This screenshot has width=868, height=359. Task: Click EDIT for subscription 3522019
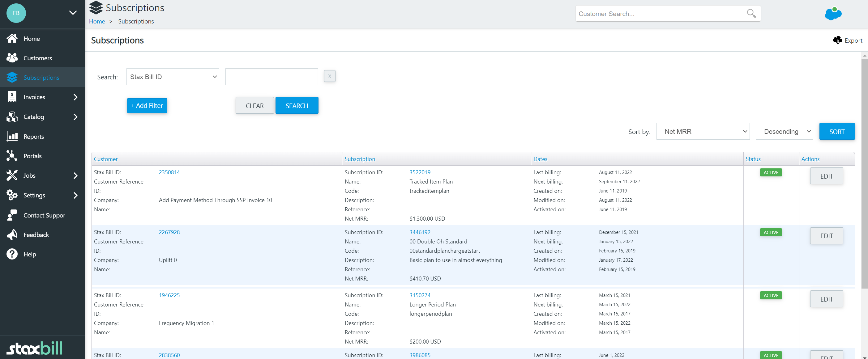[x=827, y=176]
